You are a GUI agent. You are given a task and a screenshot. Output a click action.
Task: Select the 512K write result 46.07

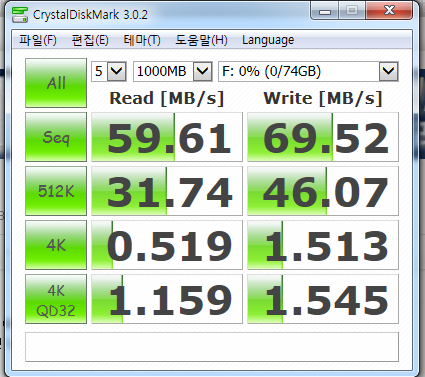pos(323,191)
